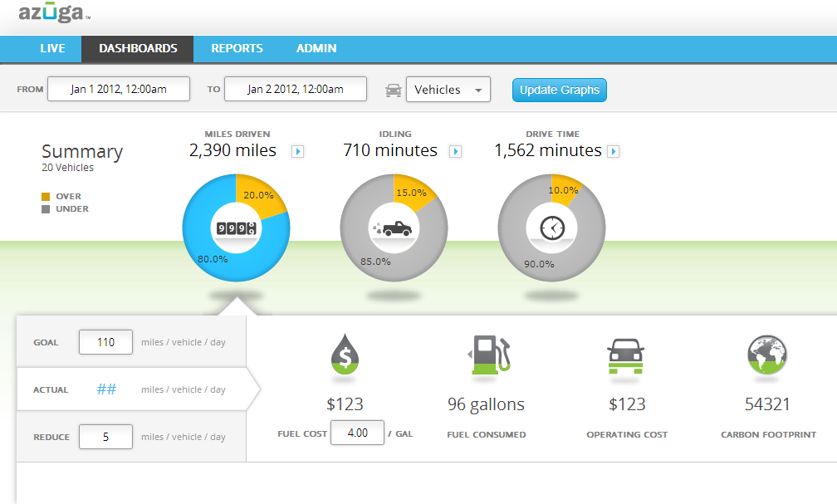Edit the GOAL miles input field

[105, 342]
